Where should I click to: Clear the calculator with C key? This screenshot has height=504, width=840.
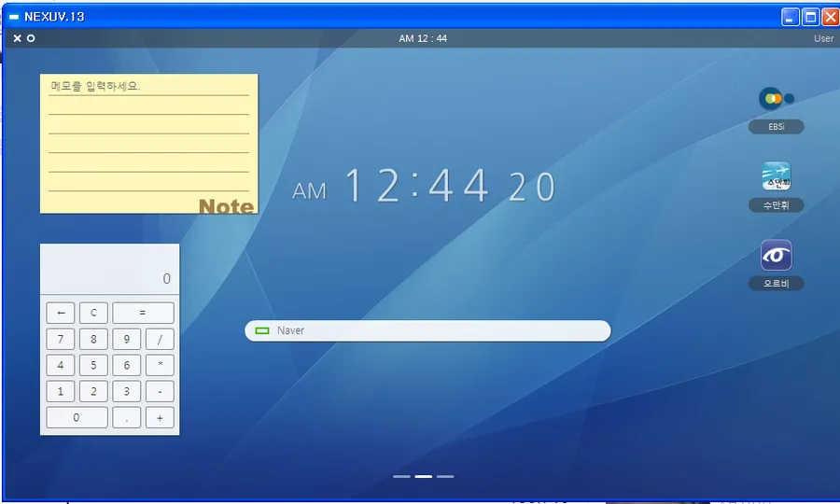point(93,313)
